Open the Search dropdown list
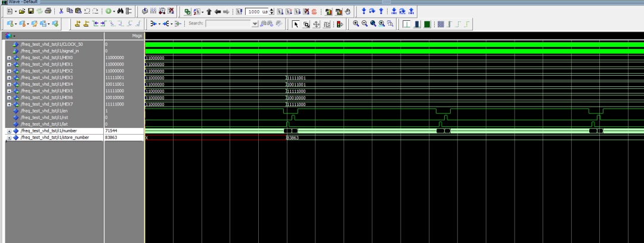The width and height of the screenshot is (644, 243). 255,24
